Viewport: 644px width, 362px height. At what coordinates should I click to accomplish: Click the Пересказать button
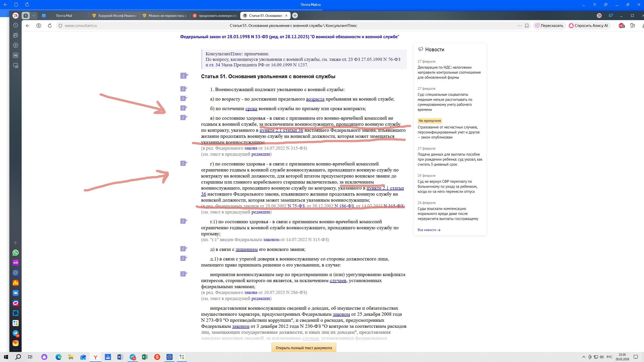[549, 26]
